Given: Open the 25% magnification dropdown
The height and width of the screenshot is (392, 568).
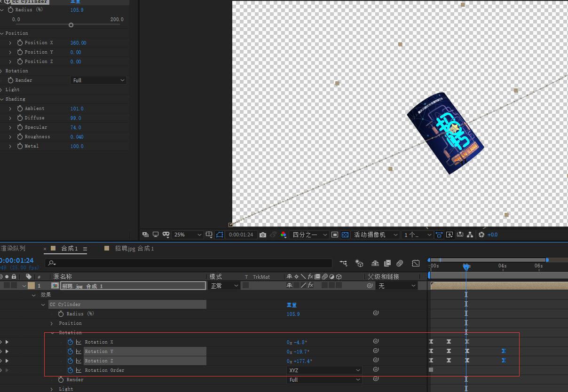Looking at the screenshot, I should coord(188,235).
